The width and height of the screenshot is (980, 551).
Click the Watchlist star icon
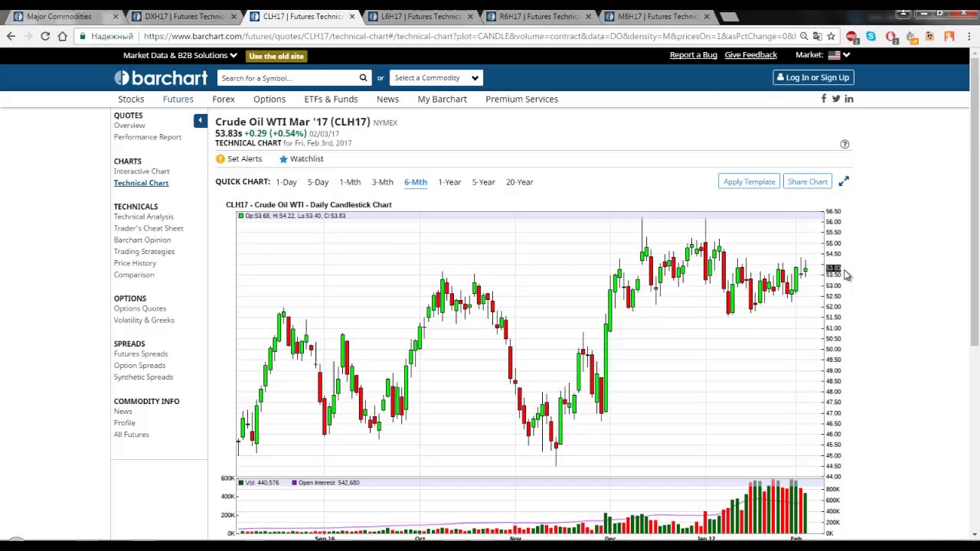(283, 158)
